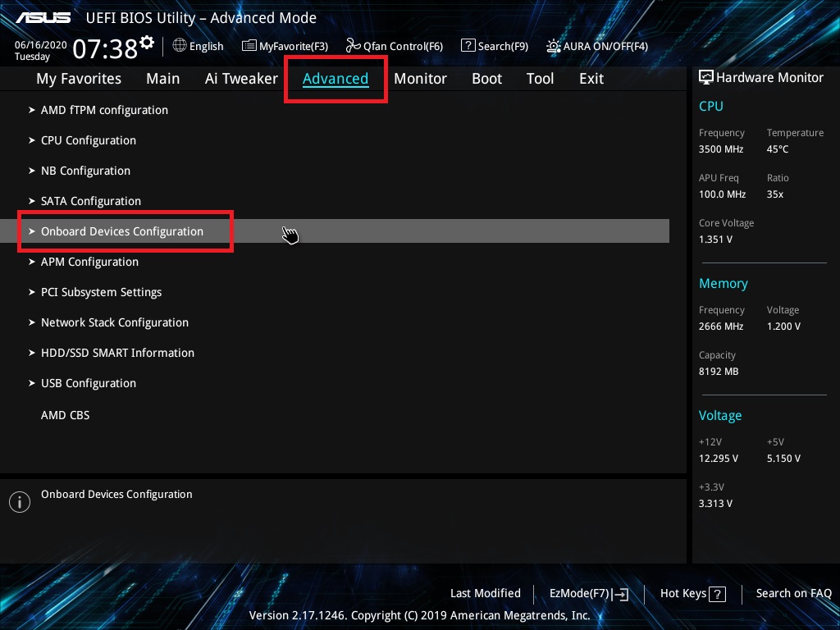Open USB Configuration entry
Screen dimensions: 840x630
click(x=89, y=383)
